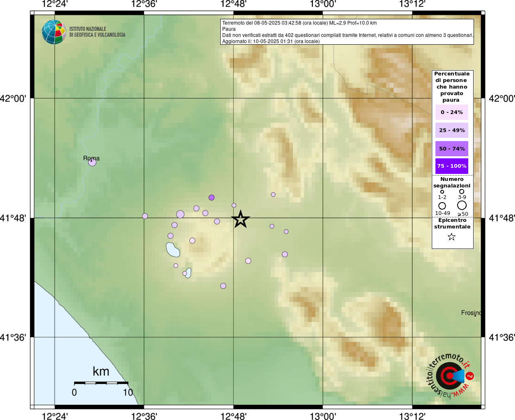Click the INGV globe logo

(54, 32)
